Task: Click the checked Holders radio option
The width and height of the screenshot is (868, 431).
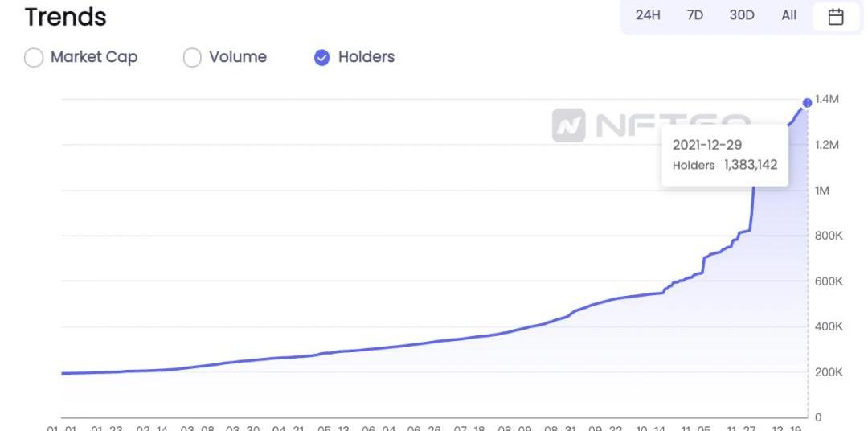Action: coord(354,57)
